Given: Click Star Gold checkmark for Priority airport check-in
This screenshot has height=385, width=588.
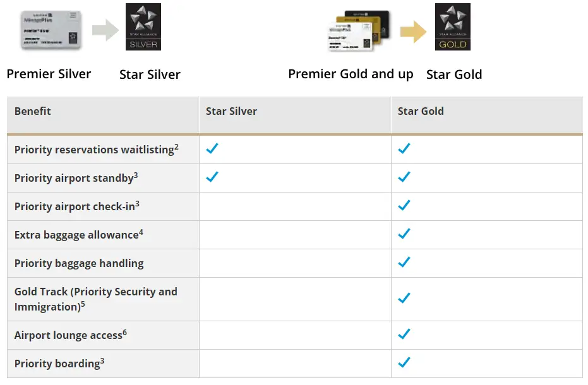Looking at the screenshot, I should tap(404, 206).
